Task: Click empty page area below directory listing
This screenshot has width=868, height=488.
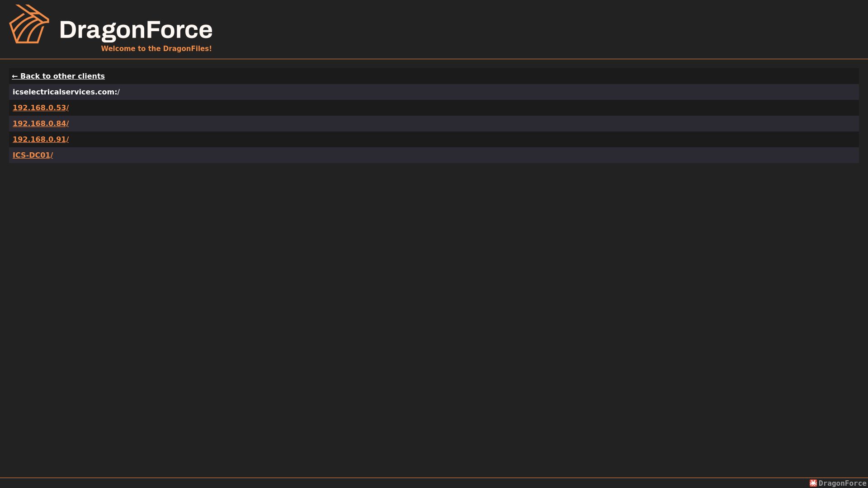Action: [x=434, y=316]
